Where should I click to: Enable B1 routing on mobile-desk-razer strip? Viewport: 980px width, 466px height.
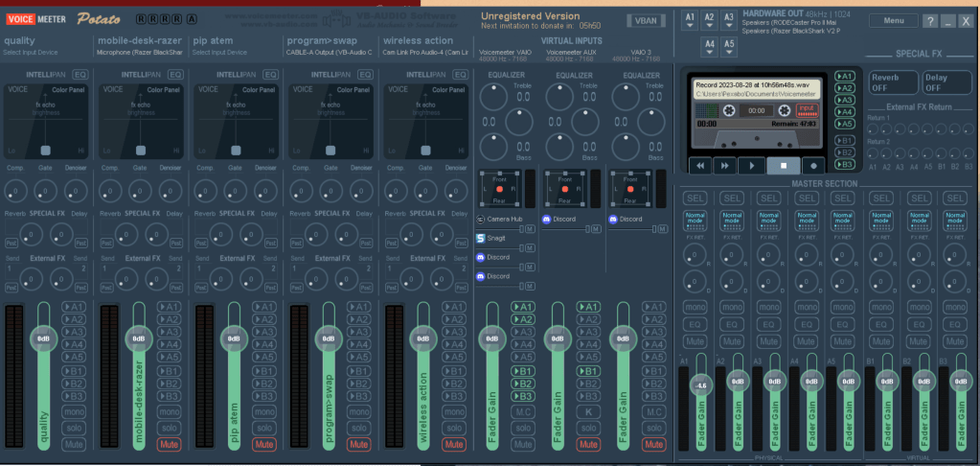coord(169,371)
